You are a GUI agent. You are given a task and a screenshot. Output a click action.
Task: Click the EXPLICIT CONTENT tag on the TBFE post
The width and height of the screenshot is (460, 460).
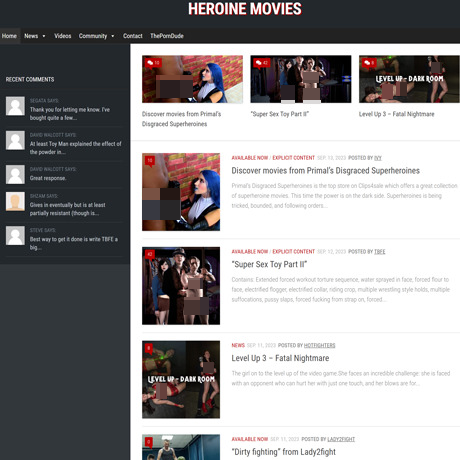pos(294,252)
